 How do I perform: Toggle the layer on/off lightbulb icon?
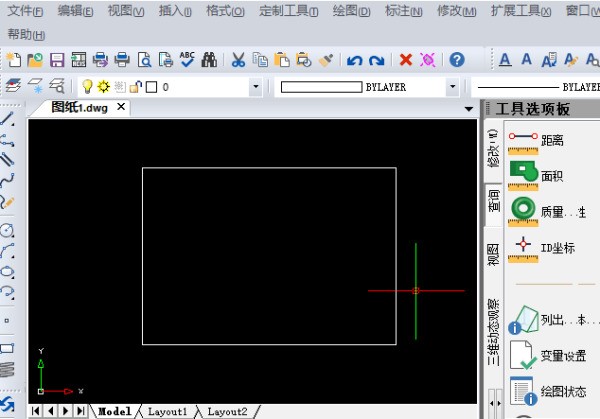click(x=87, y=87)
